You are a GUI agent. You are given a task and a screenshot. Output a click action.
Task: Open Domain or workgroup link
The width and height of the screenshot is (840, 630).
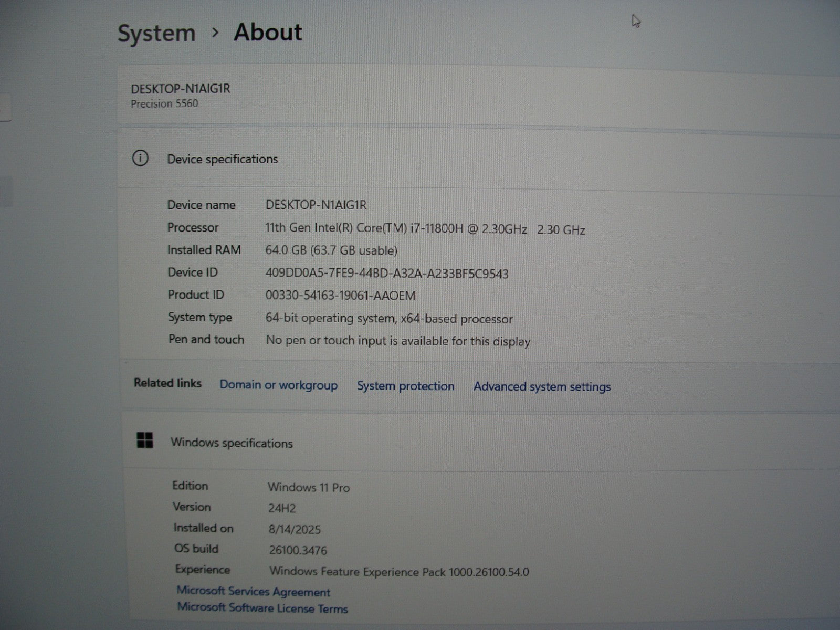(x=278, y=385)
